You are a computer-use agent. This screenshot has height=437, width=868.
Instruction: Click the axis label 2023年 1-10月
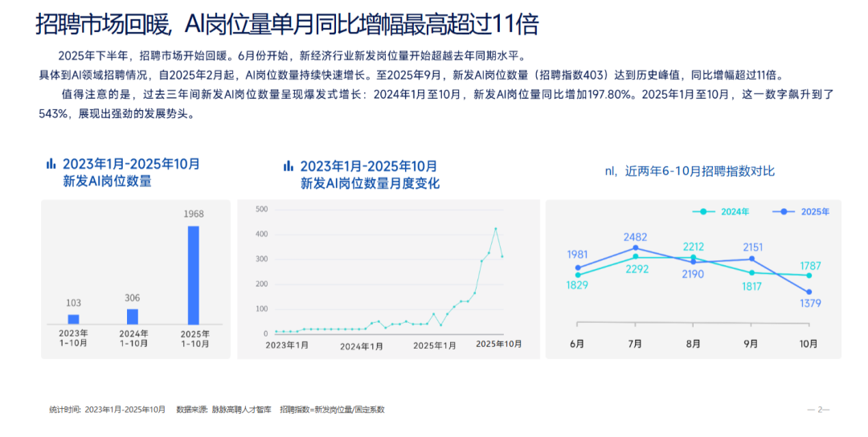tap(74, 338)
